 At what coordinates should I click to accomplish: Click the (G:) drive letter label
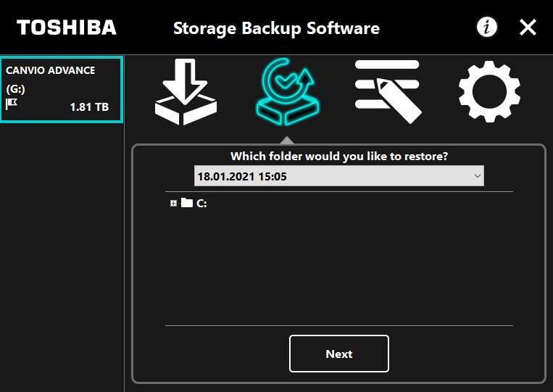pos(15,89)
